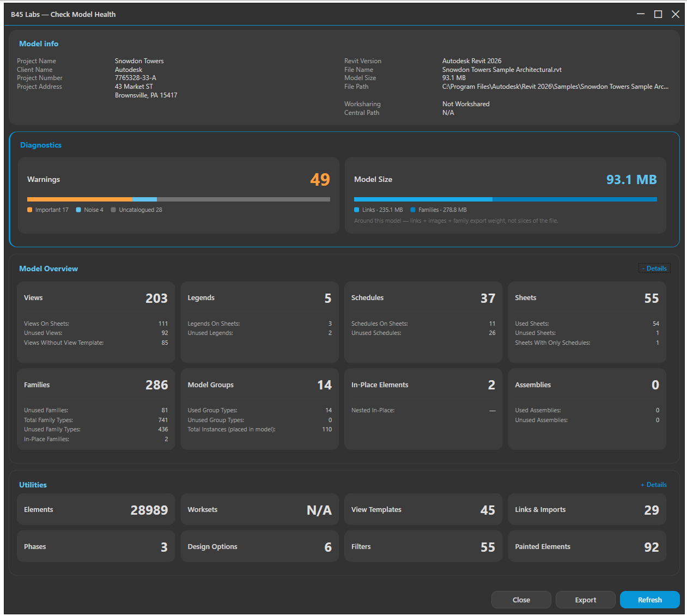Click project number '7765328-33-A'
The width and height of the screenshot is (687, 616).
(x=135, y=78)
